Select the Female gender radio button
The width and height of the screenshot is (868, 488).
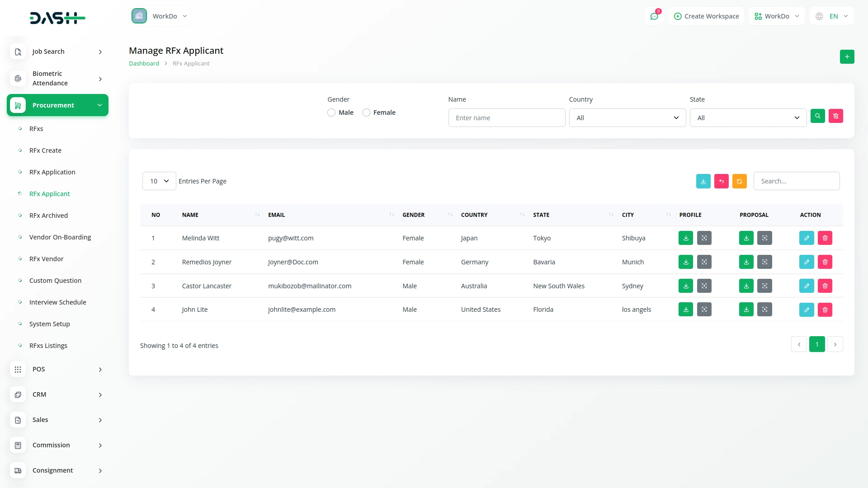pos(366,113)
